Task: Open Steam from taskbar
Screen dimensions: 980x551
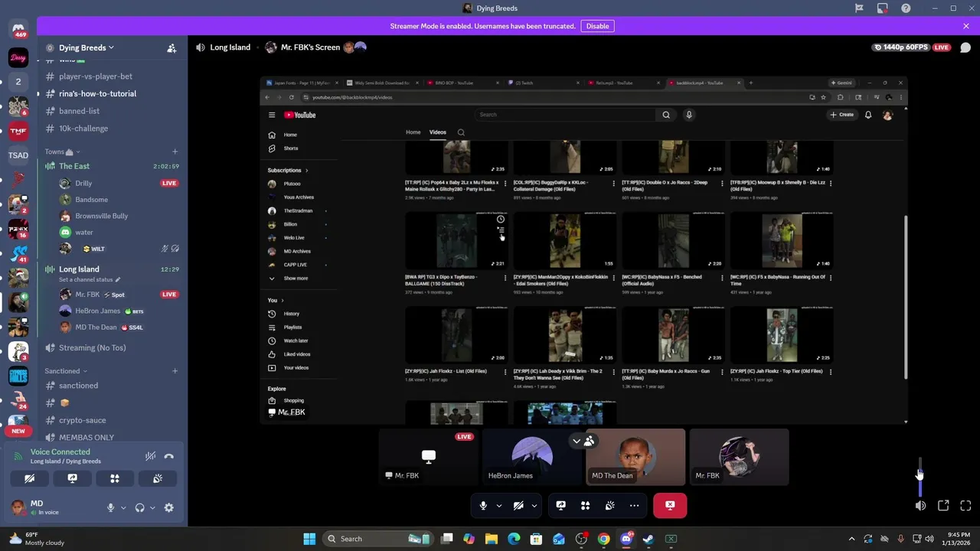Action: tap(648, 539)
